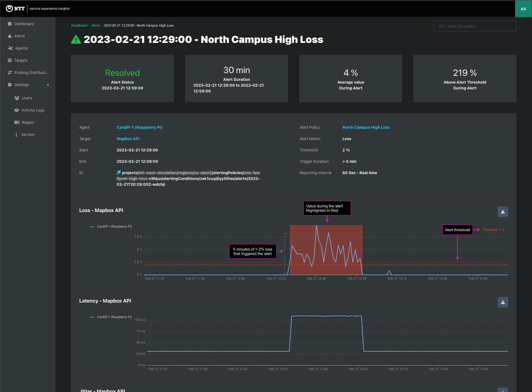Image resolution: width=532 pixels, height=392 pixels.
Task: Click the Dashboard breadcrumb link
Action: (79, 25)
